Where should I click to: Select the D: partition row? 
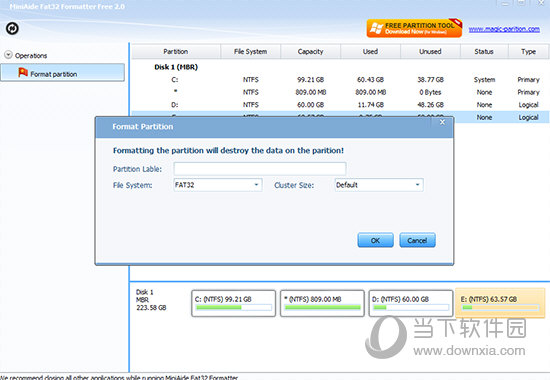coord(340,105)
